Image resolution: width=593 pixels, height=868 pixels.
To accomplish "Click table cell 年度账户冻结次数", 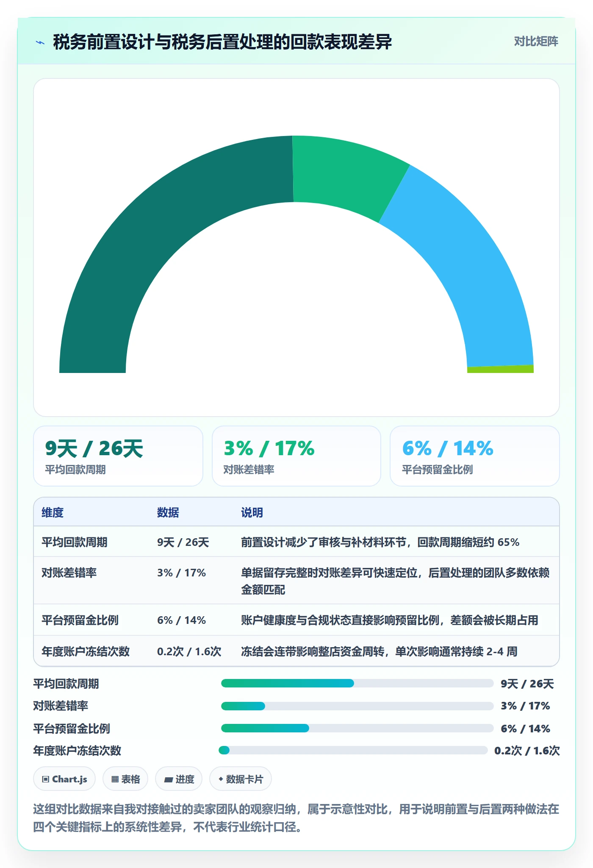I will pos(86,651).
